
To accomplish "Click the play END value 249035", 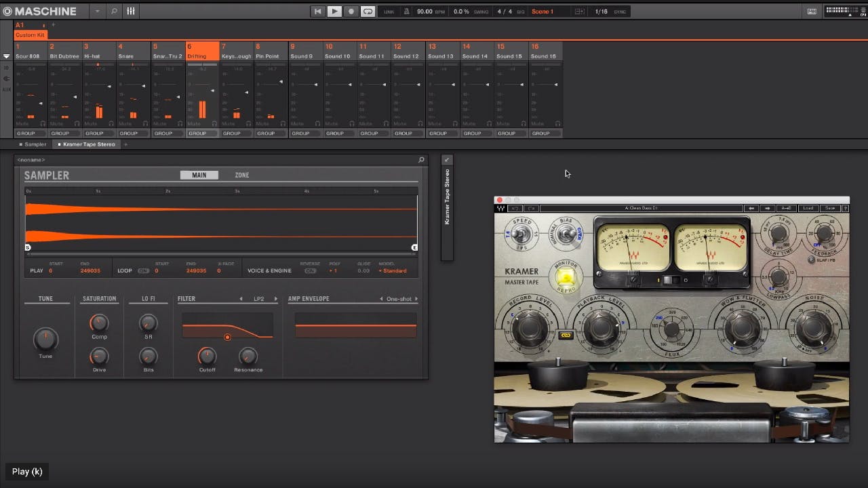I will click(x=90, y=270).
